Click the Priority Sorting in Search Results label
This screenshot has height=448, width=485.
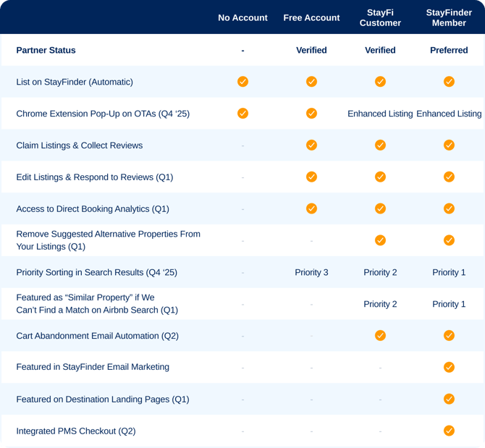pos(96,272)
